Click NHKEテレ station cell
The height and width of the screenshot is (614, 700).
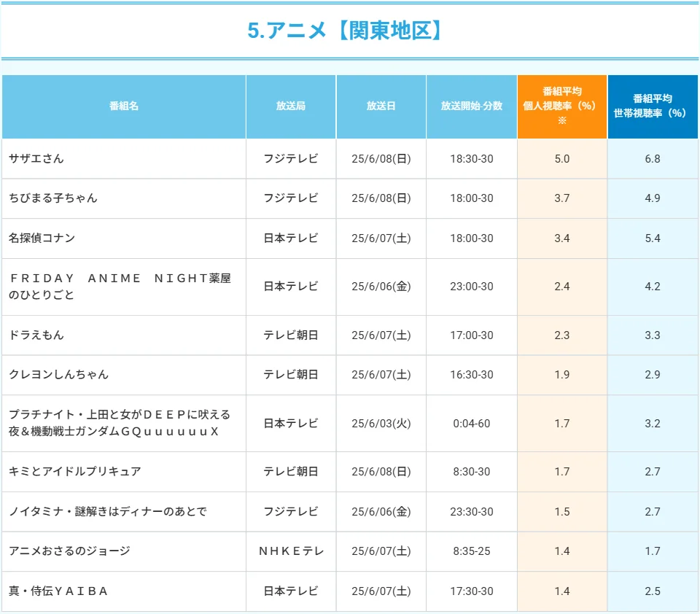[x=291, y=551]
